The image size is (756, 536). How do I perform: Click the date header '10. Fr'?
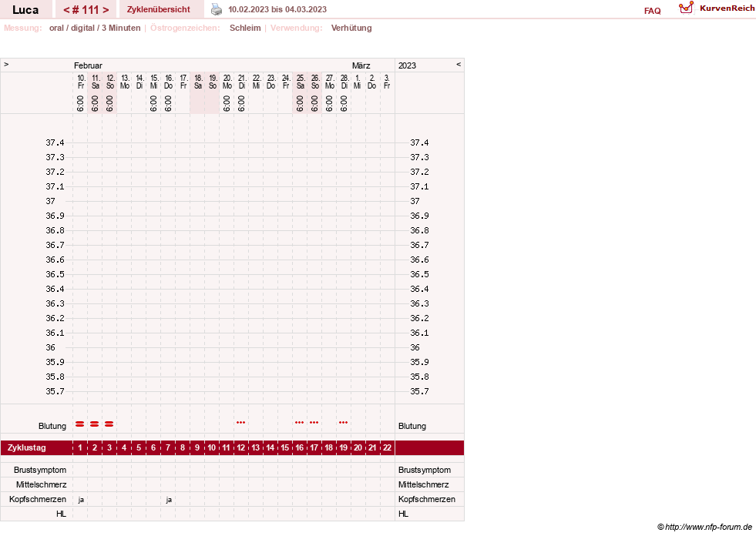81,82
